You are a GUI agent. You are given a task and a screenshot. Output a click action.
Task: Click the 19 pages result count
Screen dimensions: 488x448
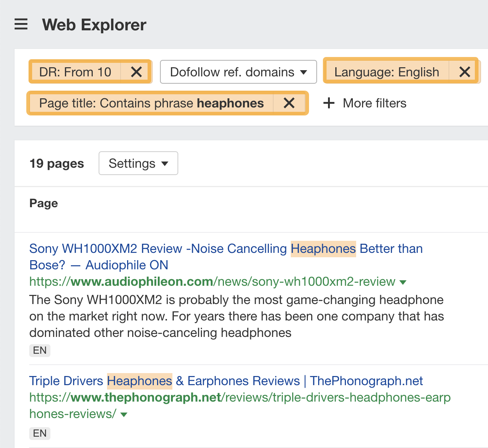pos(57,163)
